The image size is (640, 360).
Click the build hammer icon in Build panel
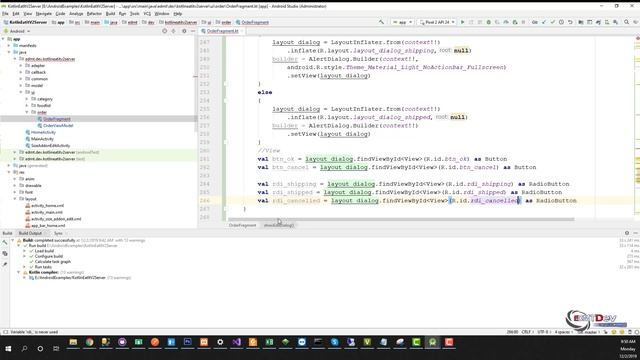point(5,242)
